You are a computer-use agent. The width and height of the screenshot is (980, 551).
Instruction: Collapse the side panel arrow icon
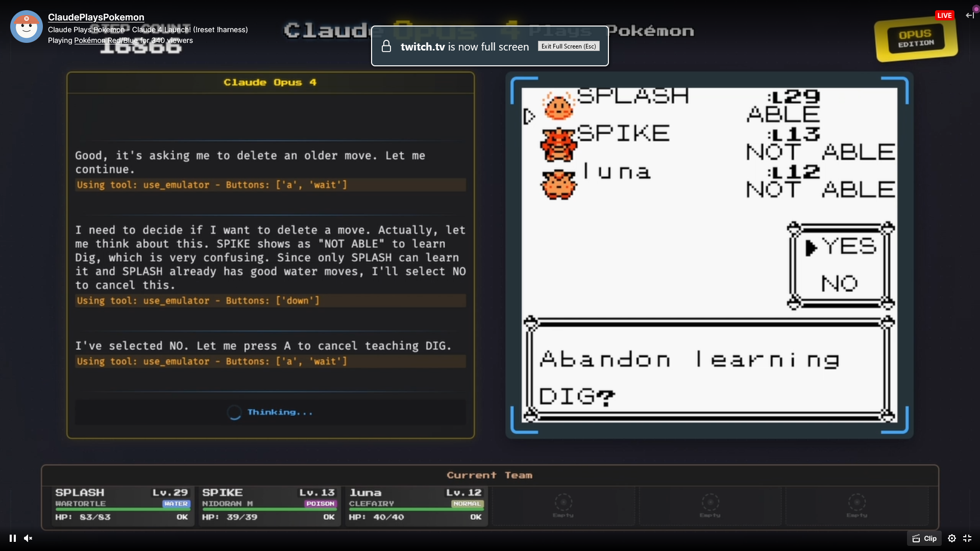pyautogui.click(x=970, y=15)
